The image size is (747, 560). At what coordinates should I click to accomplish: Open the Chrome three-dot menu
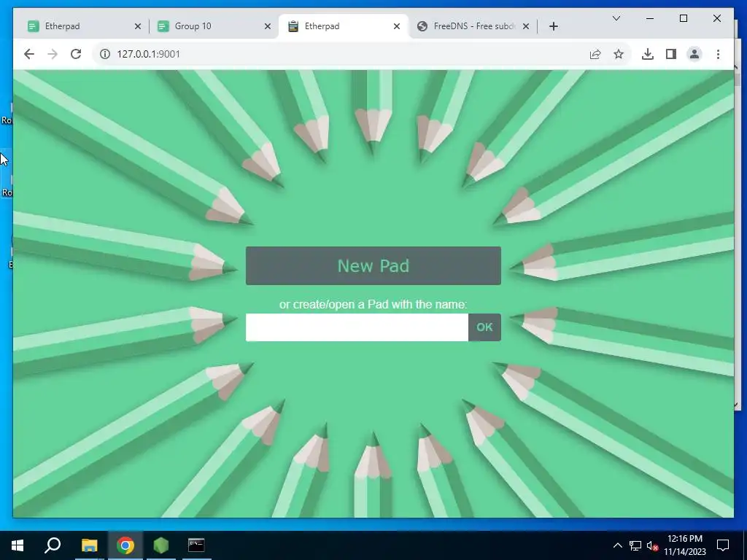[718, 54]
